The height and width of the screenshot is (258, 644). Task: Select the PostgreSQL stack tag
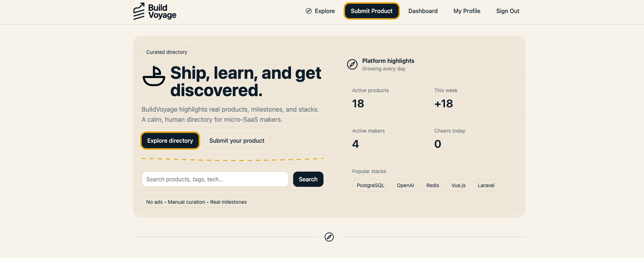coord(371,185)
